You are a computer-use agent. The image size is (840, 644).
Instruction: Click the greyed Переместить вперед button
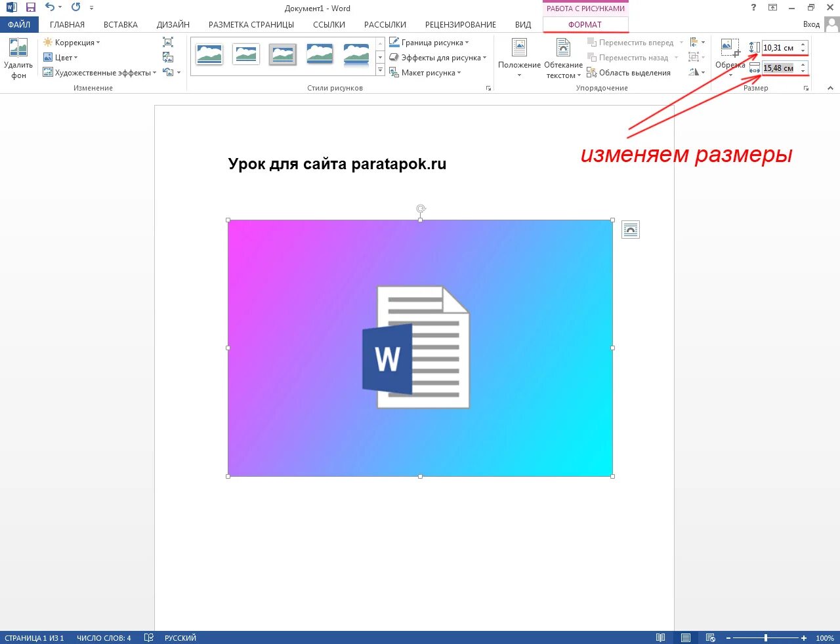(x=635, y=43)
